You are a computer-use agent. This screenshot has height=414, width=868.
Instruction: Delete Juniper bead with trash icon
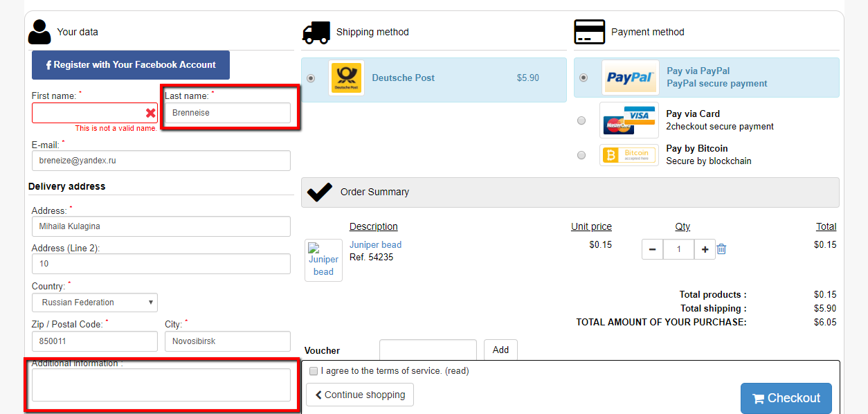pyautogui.click(x=721, y=249)
